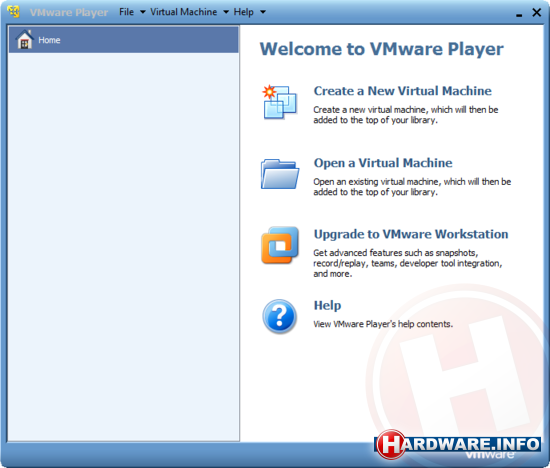Click the 'Open an existing virtual machine' description
Image resolution: width=550 pixels, height=468 pixels.
point(412,187)
